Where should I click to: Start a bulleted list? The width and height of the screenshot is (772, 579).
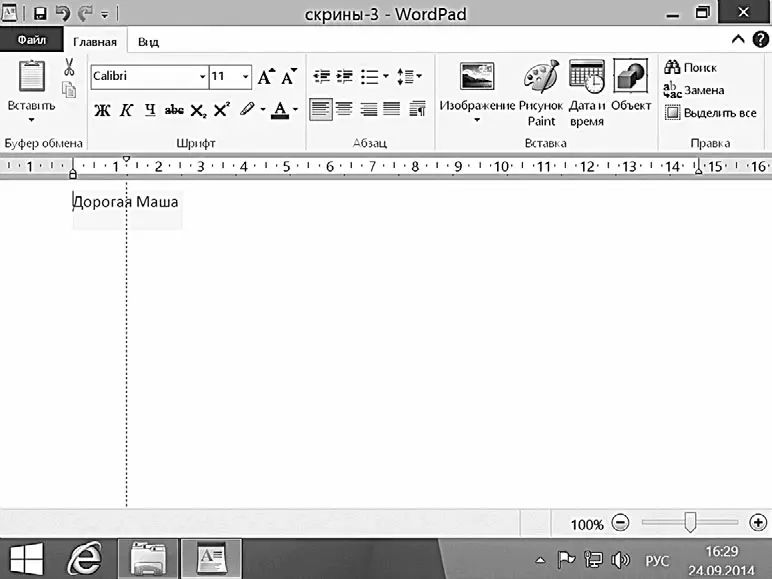[x=369, y=77]
